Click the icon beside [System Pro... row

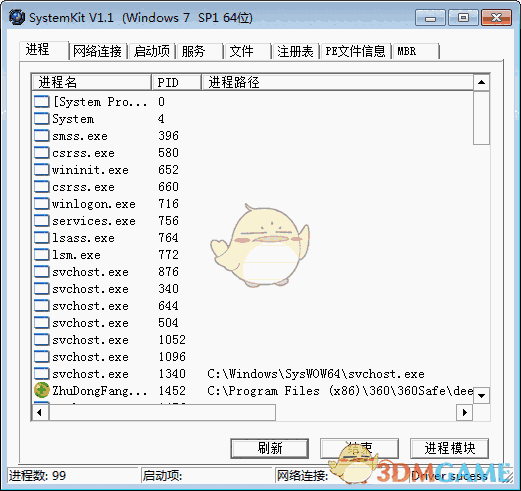tap(42, 102)
